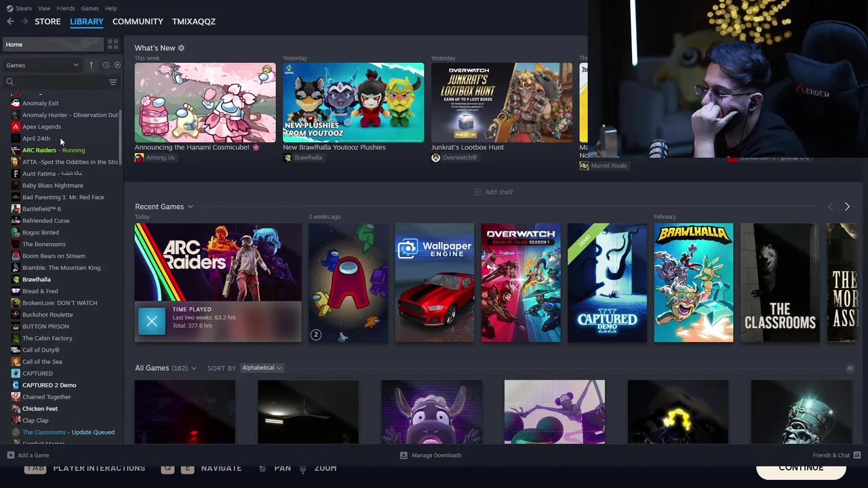Go back with the navigation arrow
Image resolution: width=868 pixels, height=488 pixels.
(10, 22)
